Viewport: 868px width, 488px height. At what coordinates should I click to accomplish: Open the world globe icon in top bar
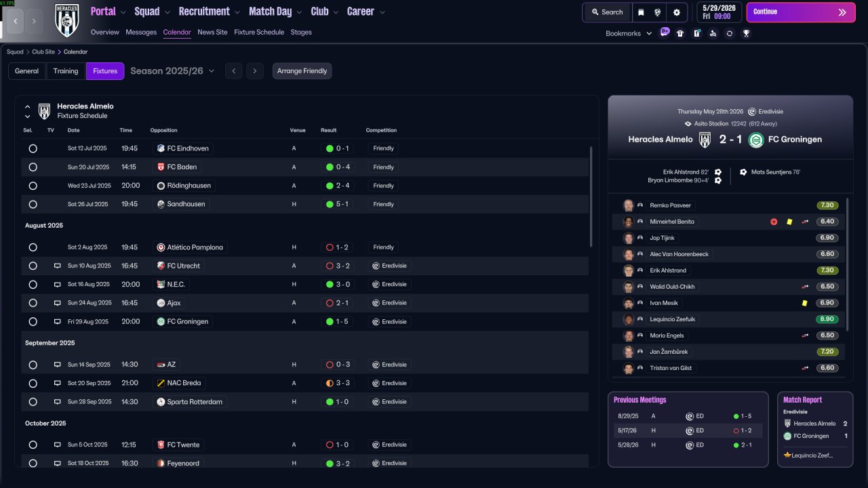(x=658, y=12)
